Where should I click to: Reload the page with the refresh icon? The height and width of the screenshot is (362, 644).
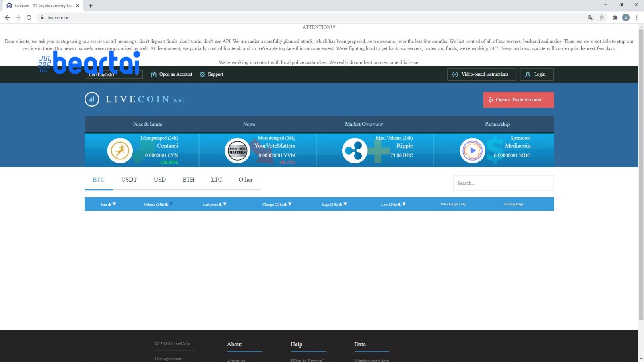tap(29, 17)
